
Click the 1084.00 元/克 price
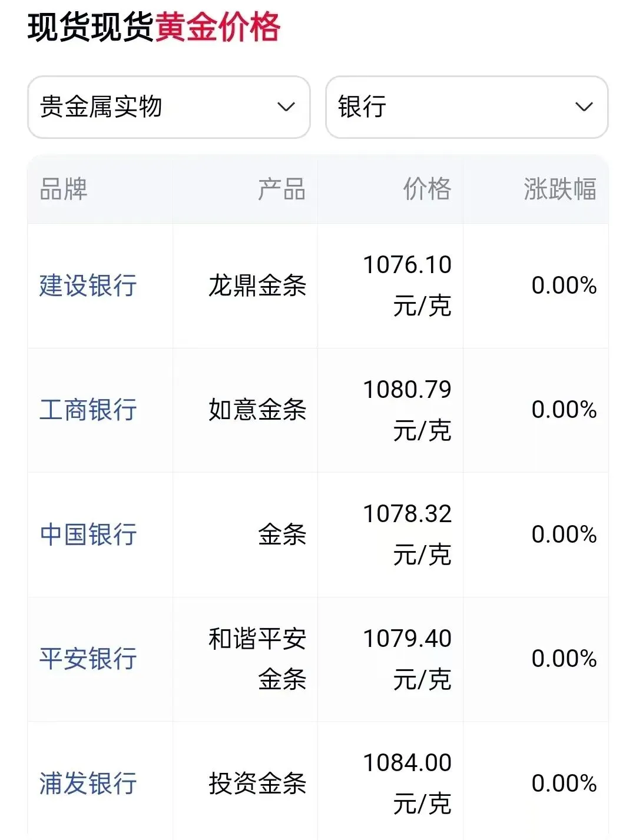(x=407, y=783)
